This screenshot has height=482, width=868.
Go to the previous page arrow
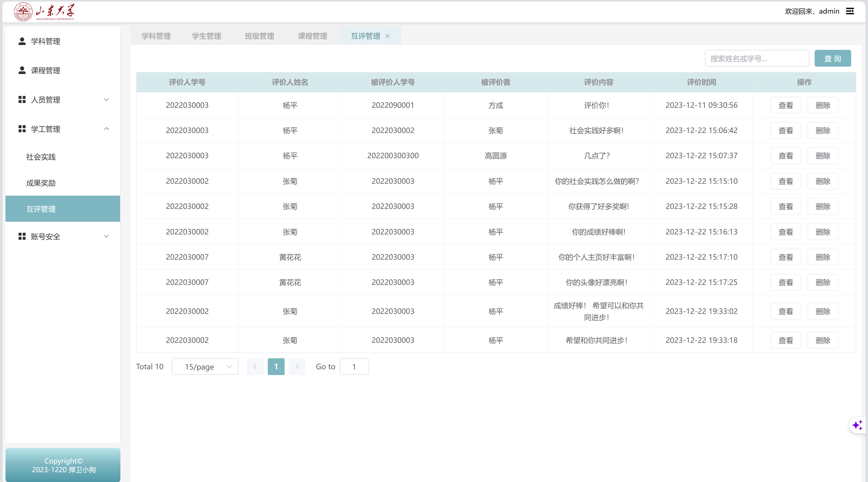pos(255,367)
